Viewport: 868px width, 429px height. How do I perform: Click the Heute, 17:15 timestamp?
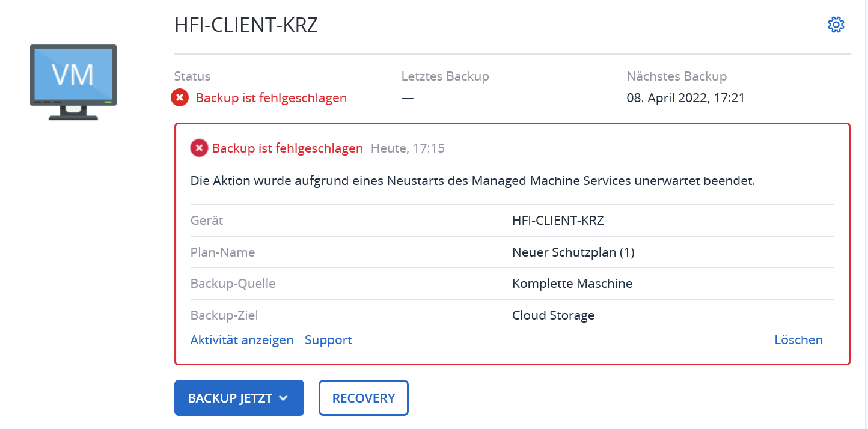408,148
